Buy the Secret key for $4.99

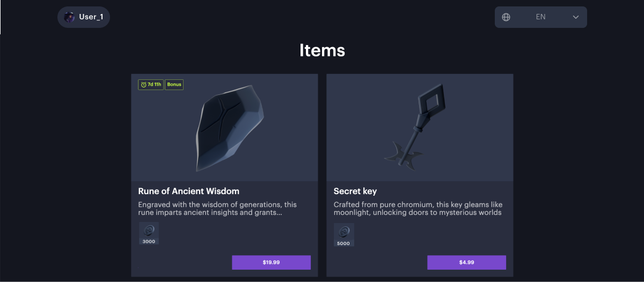point(466,262)
